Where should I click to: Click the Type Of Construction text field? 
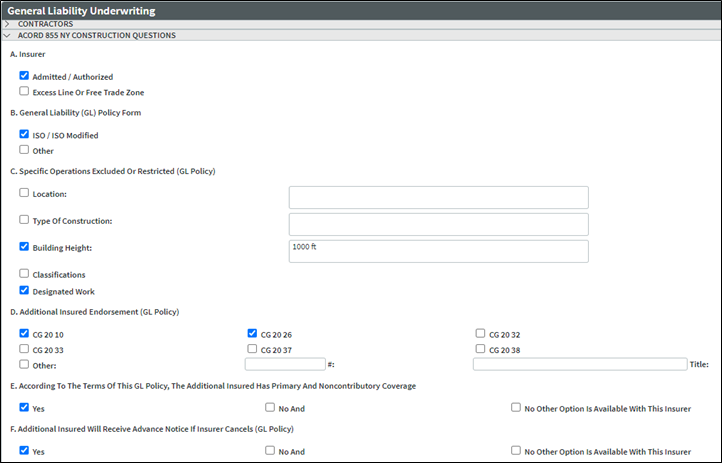click(438, 224)
